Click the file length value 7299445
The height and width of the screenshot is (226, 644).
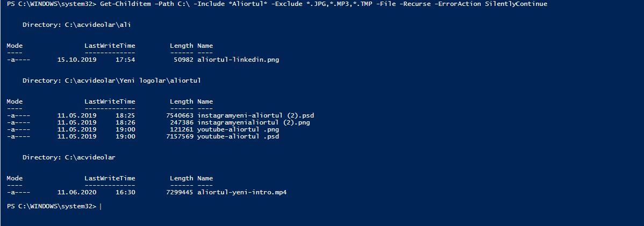coord(180,192)
